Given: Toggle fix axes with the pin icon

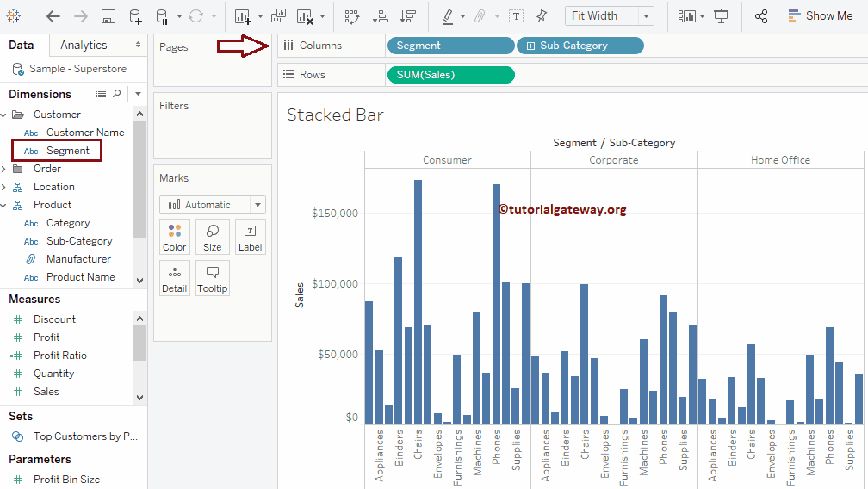Looking at the screenshot, I should pos(541,16).
